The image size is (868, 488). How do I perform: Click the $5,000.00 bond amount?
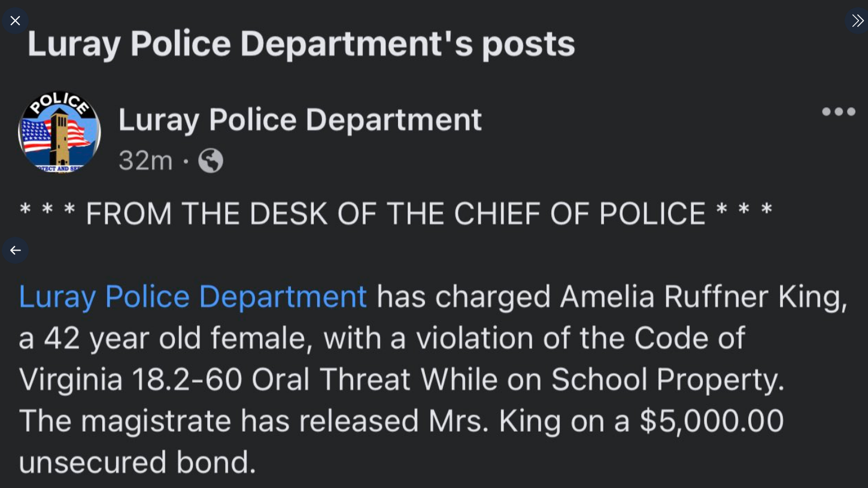712,421
